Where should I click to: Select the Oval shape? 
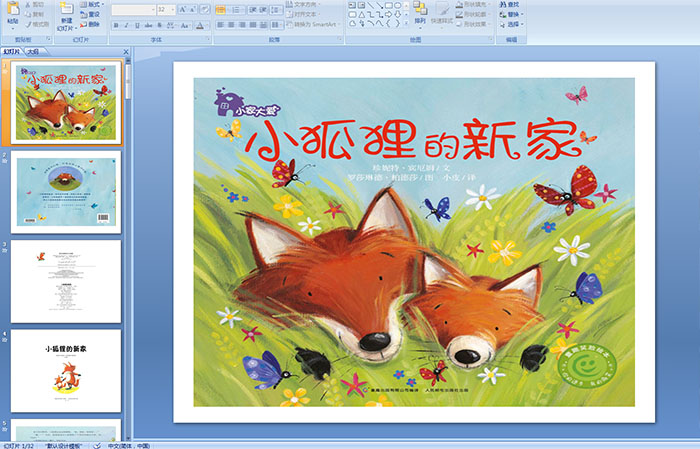[398, 5]
